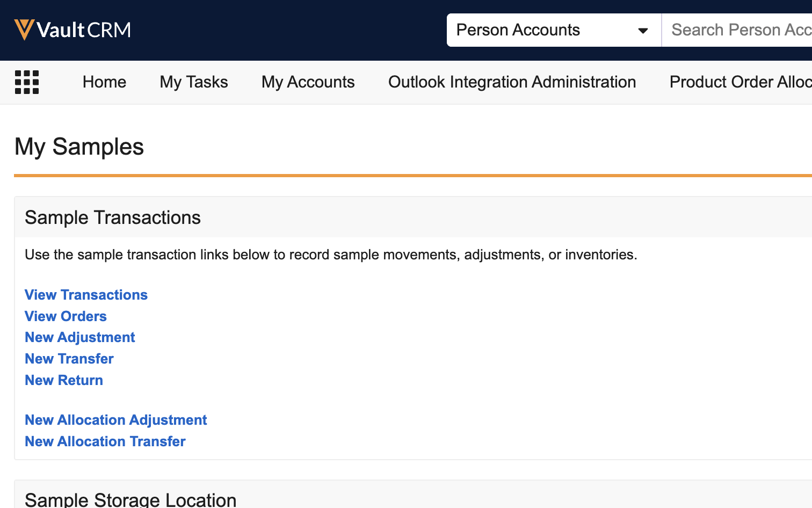Create a New Transfer
Image resolution: width=812 pixels, height=508 pixels.
point(69,359)
